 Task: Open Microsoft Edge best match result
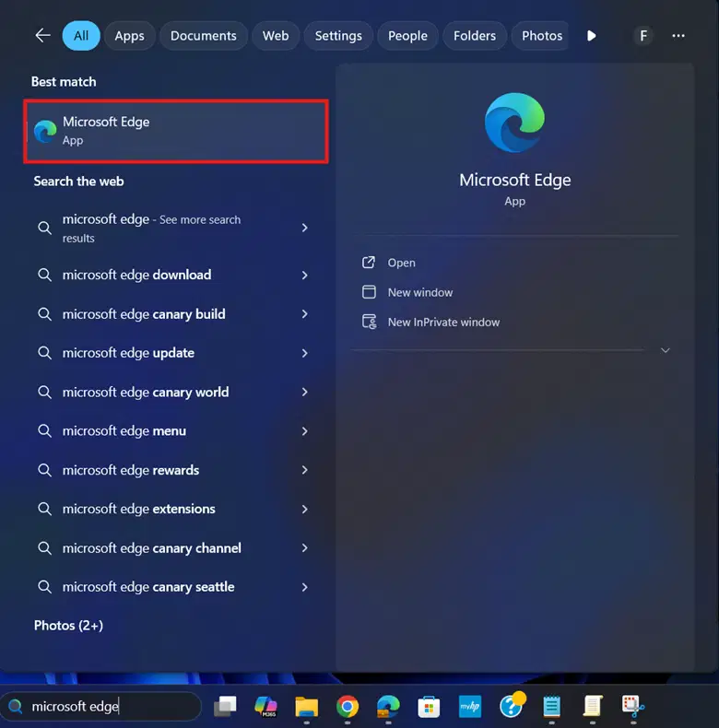(x=176, y=131)
